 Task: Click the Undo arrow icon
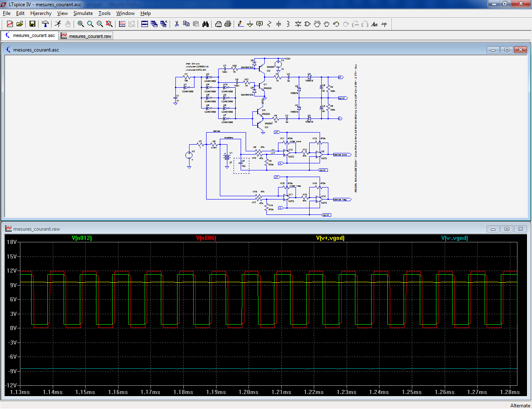[x=336, y=24]
